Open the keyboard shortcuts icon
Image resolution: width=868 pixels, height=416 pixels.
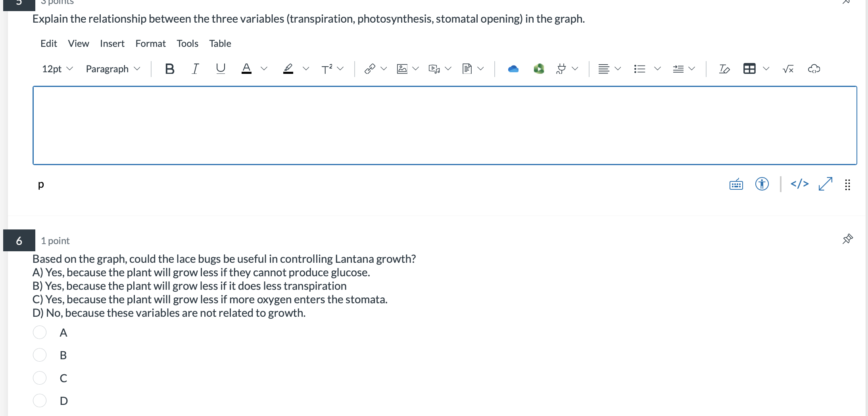point(736,184)
